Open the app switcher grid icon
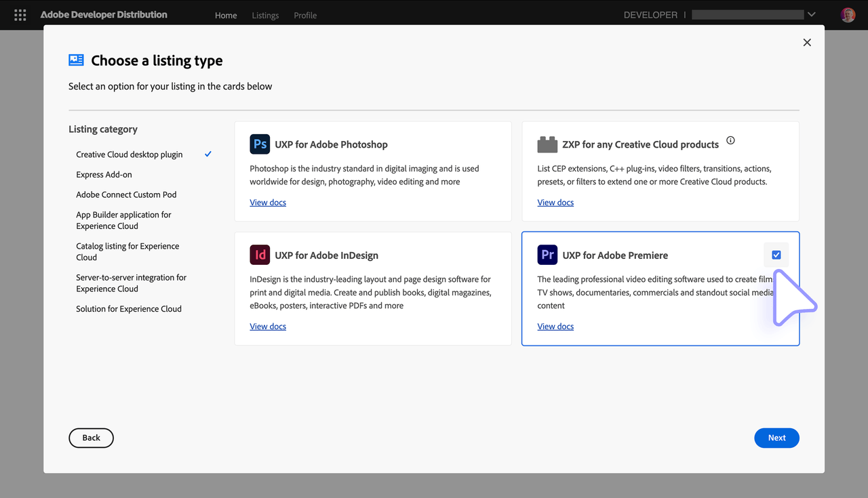Screen dimensions: 868x498 (x=20, y=15)
